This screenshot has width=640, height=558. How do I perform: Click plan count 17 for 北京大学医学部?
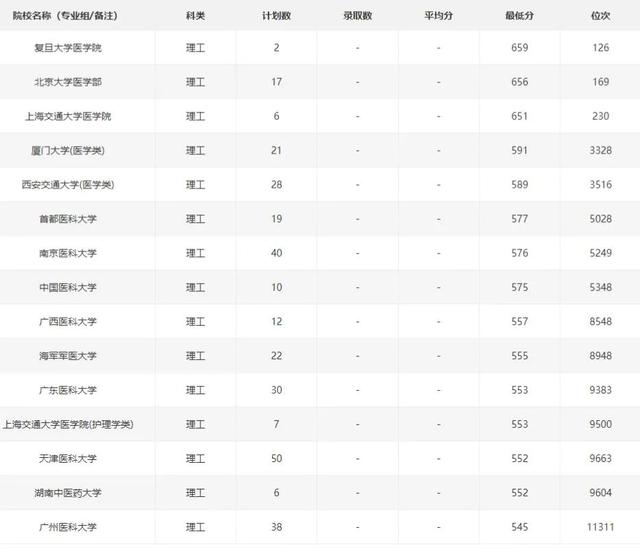coord(277,82)
